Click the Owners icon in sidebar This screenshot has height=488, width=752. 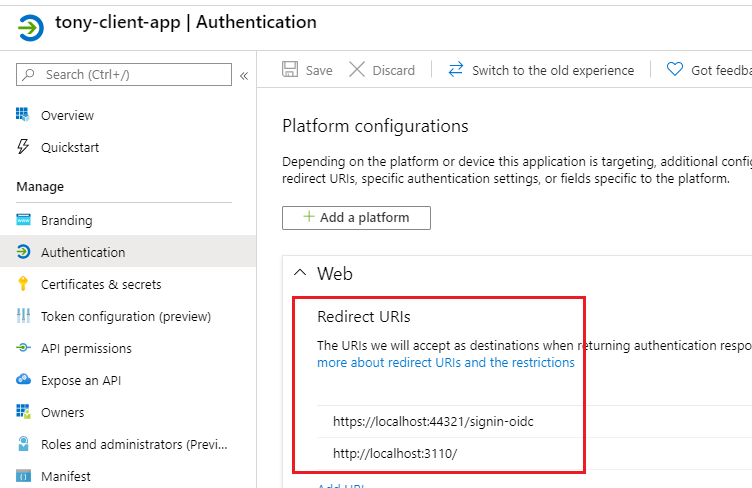point(23,412)
